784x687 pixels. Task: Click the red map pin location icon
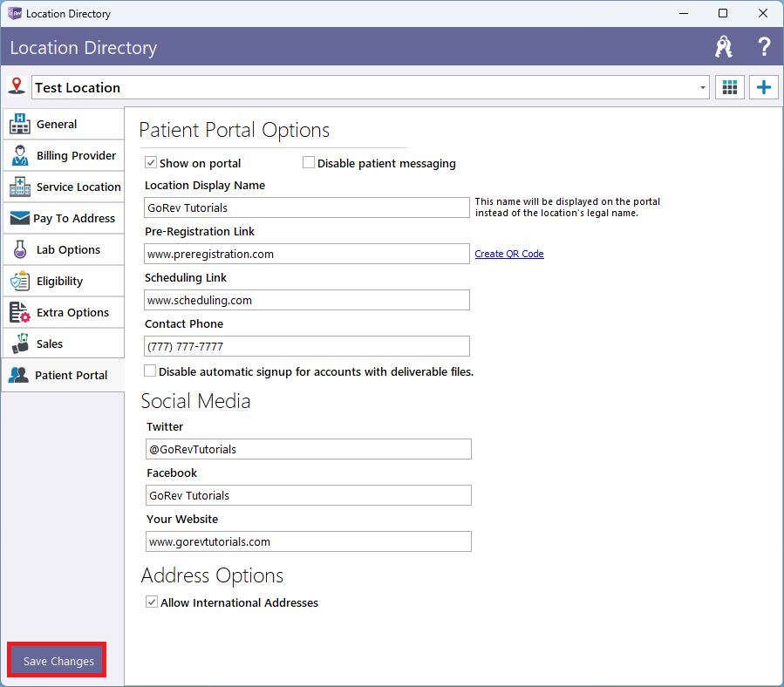tap(17, 86)
